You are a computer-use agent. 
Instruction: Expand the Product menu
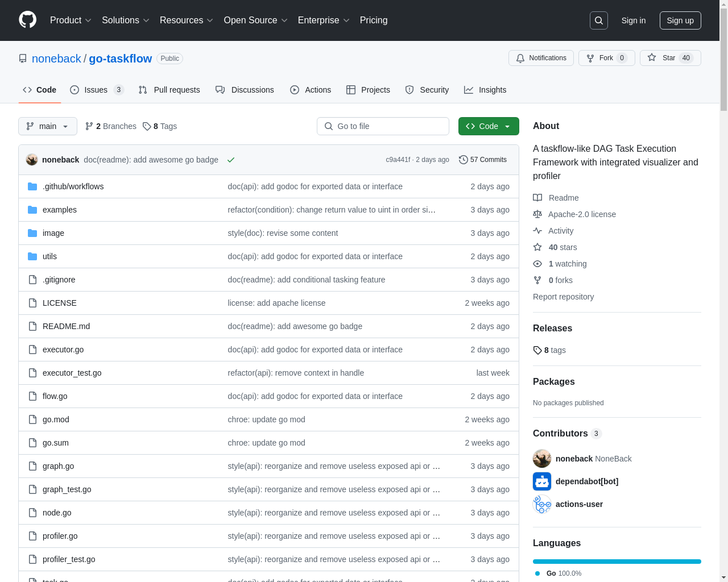tap(71, 20)
